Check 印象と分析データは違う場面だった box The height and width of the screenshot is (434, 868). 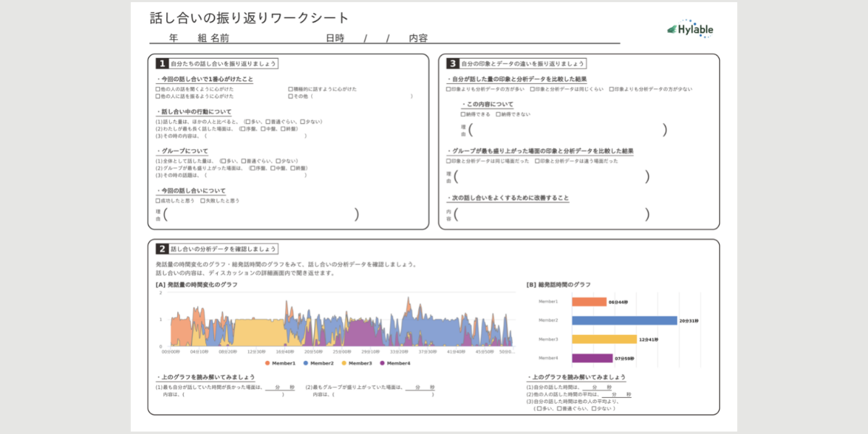tap(536, 161)
